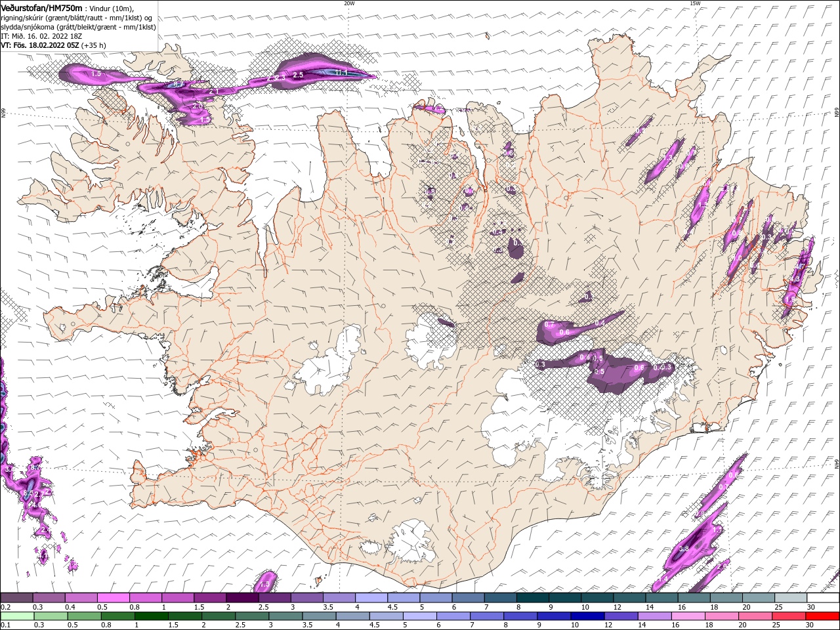Select pale grey snow swatch starting at 25
Viewport: 840px width, 630px height.
(x=791, y=598)
